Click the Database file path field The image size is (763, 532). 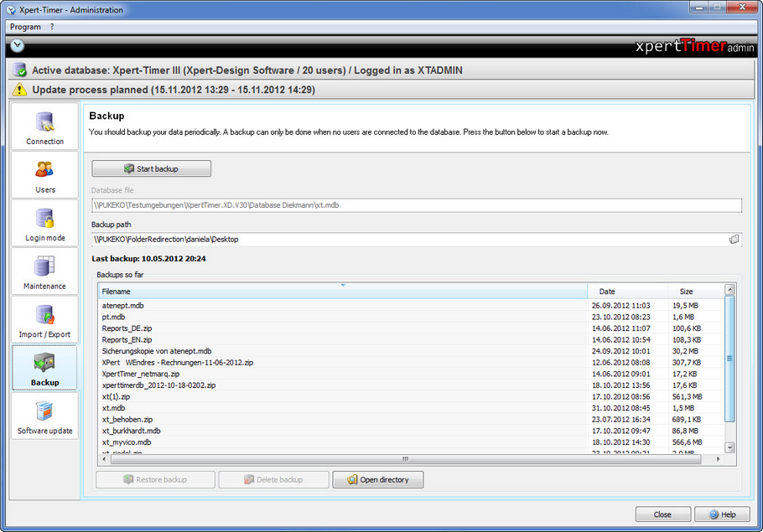(x=417, y=205)
